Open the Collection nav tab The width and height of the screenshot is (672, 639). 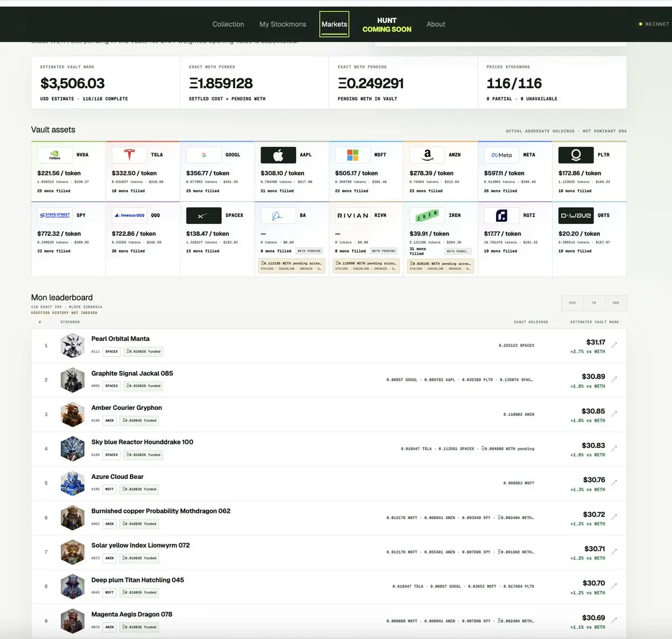[x=228, y=24]
